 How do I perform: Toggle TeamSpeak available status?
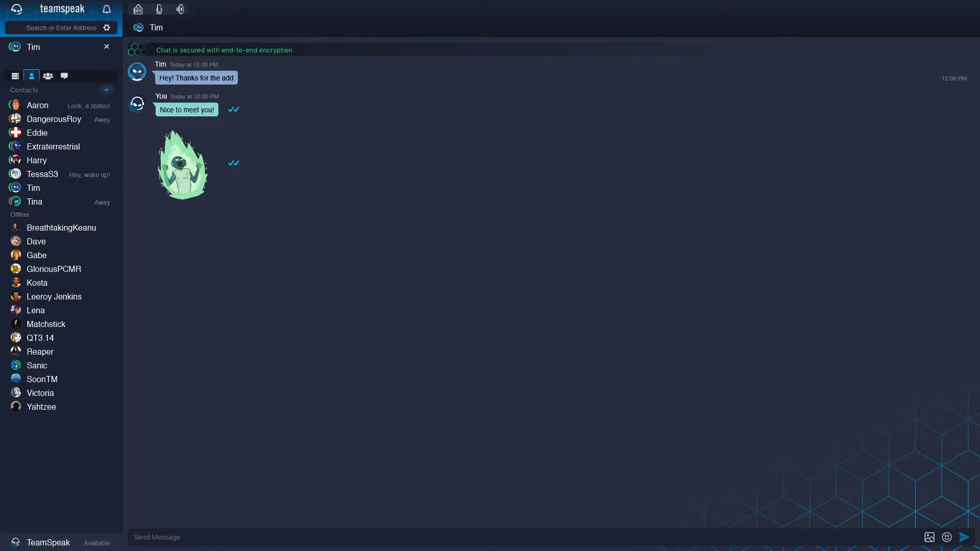coord(95,543)
